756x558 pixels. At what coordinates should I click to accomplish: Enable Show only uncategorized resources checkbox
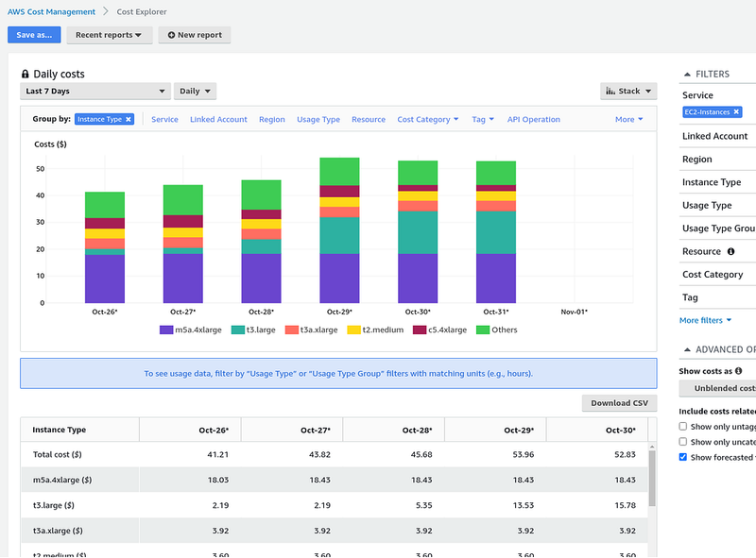pyautogui.click(x=683, y=441)
